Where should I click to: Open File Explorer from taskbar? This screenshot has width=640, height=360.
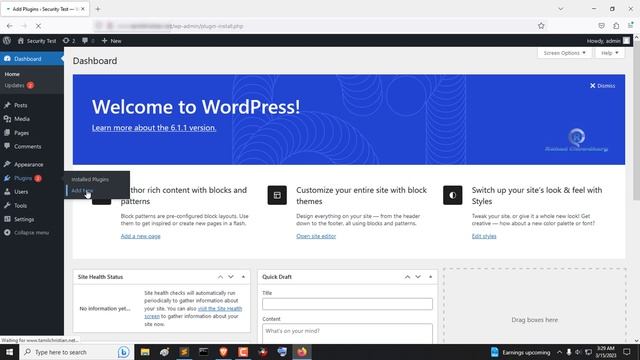coord(145,352)
